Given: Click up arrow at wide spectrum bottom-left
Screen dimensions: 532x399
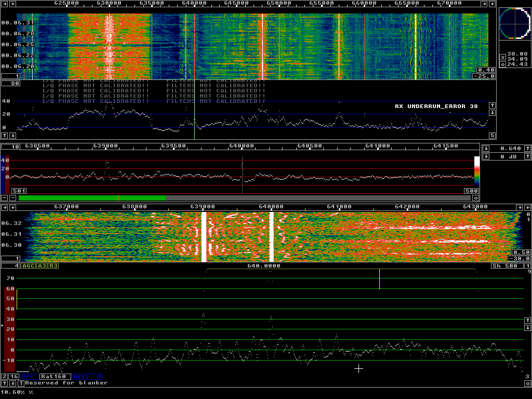Looking at the screenshot, I should [4, 136].
